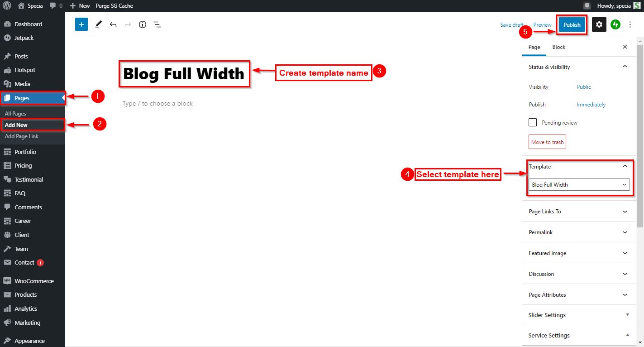Select the Tools pencil icon in the toolbar
The width and height of the screenshot is (644, 347).
pos(98,24)
